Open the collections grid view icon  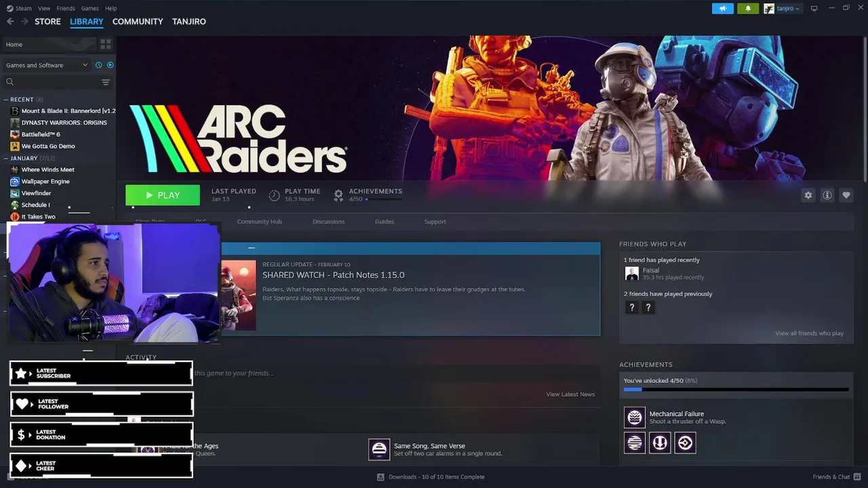pos(106,44)
